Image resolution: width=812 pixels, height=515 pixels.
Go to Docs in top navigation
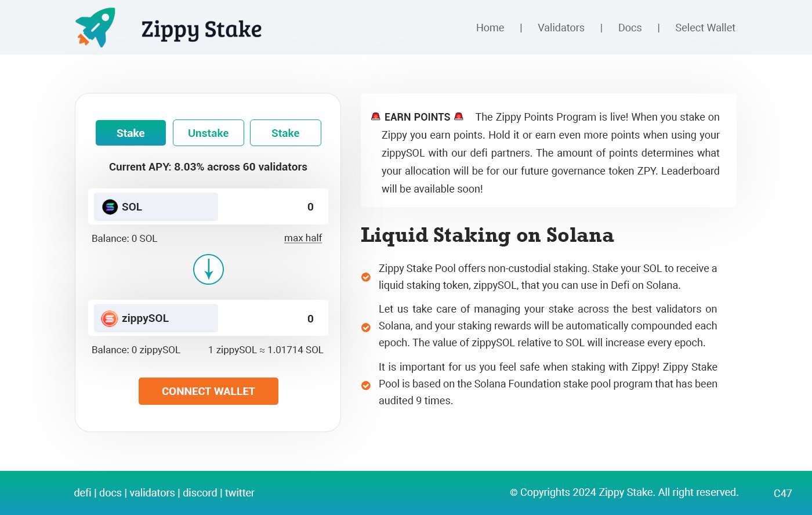[630, 28]
